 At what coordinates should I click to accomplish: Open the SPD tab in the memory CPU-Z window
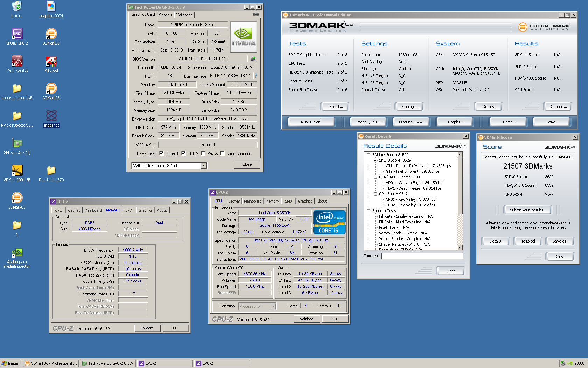[x=129, y=210]
